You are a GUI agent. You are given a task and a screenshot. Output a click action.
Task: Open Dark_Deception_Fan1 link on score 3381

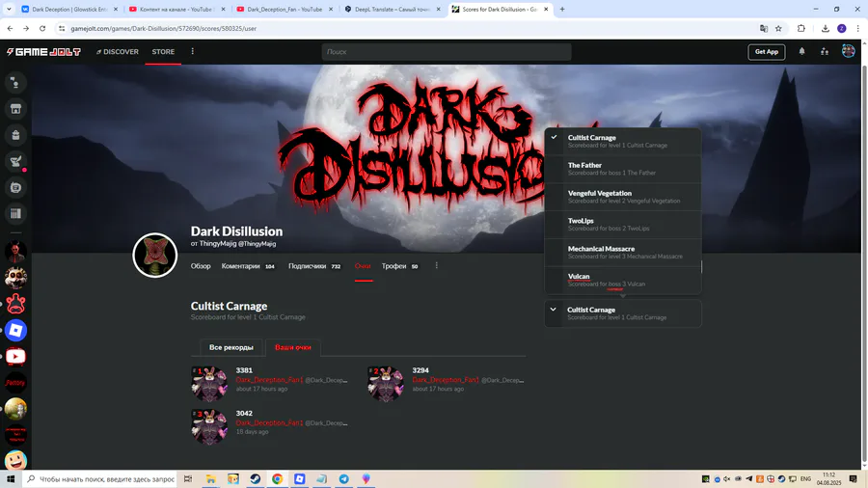269,380
